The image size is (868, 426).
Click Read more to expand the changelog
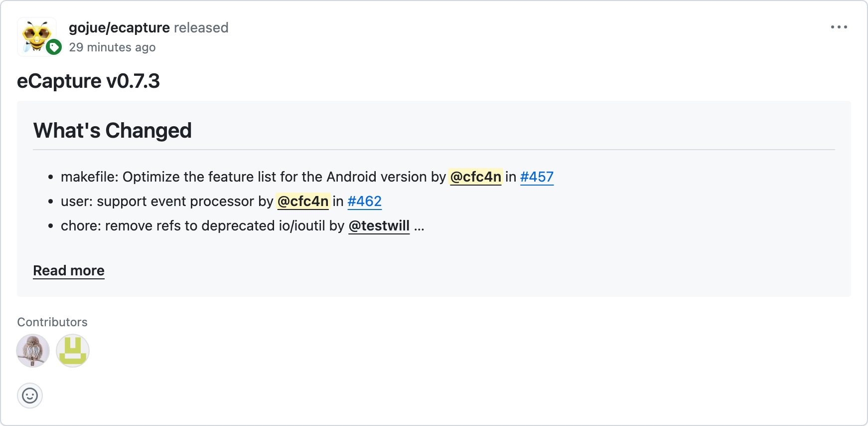[x=68, y=270]
